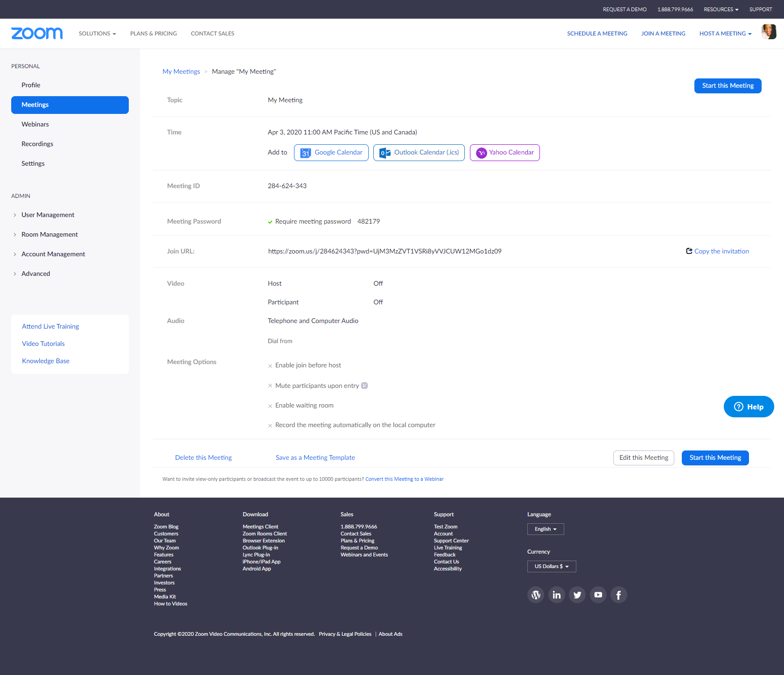Add meeting to Yahoo Calendar

coord(504,153)
